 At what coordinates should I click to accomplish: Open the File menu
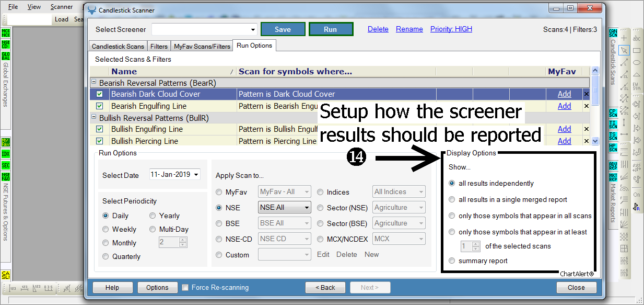tap(13, 7)
